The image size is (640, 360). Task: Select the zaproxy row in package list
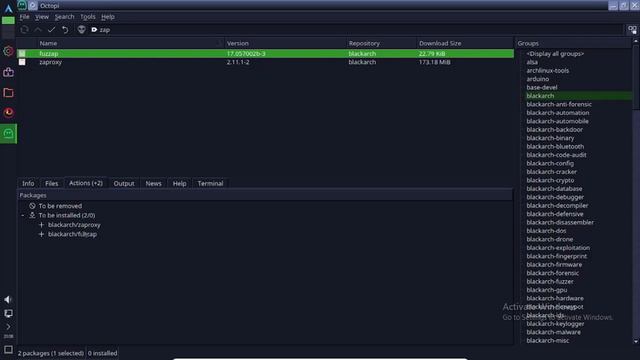[265, 62]
